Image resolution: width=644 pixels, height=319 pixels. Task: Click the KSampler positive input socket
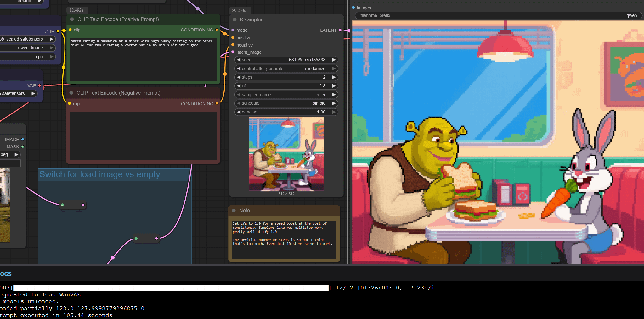coord(233,37)
